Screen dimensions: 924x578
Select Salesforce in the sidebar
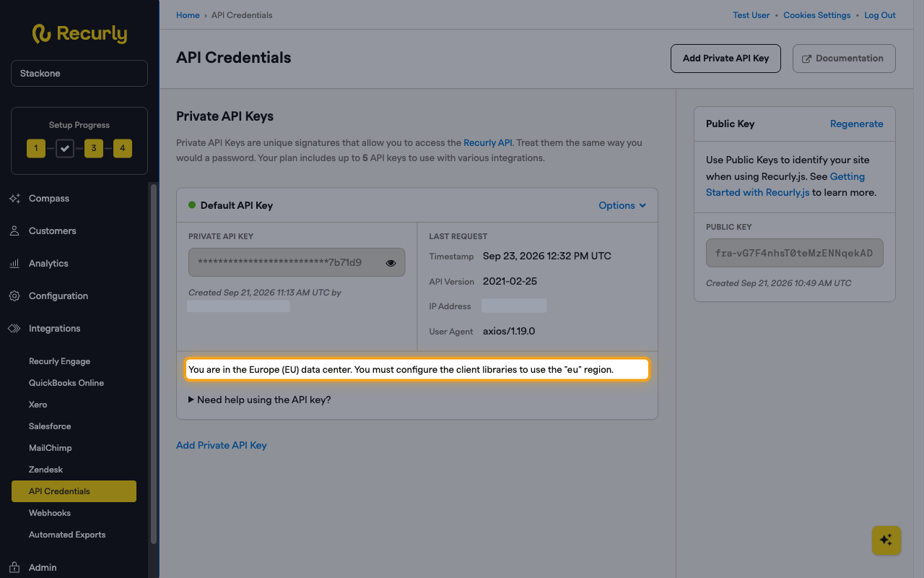[x=50, y=426]
